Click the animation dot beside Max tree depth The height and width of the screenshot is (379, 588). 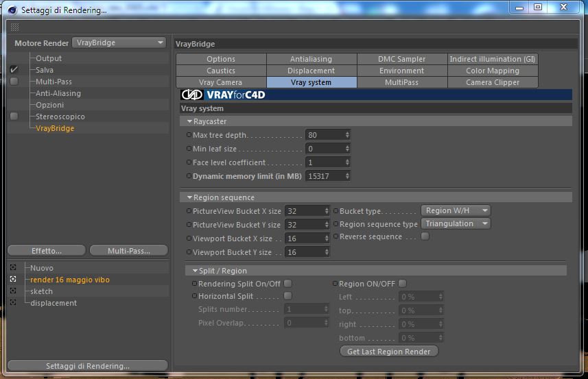pos(189,135)
